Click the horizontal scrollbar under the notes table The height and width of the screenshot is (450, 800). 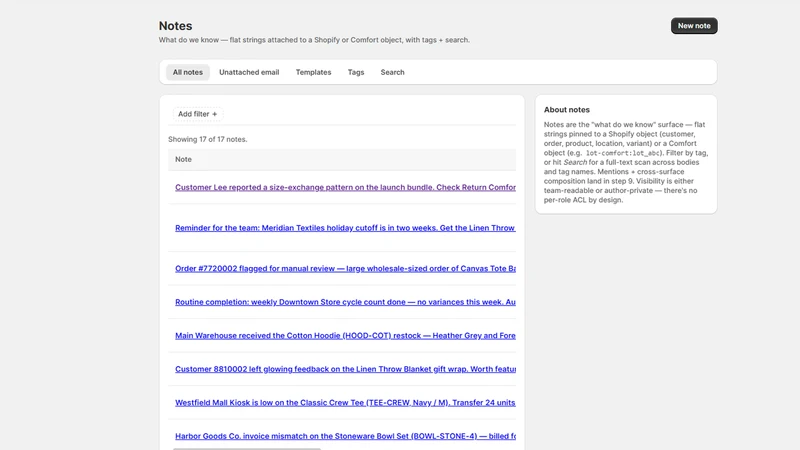pos(247,448)
